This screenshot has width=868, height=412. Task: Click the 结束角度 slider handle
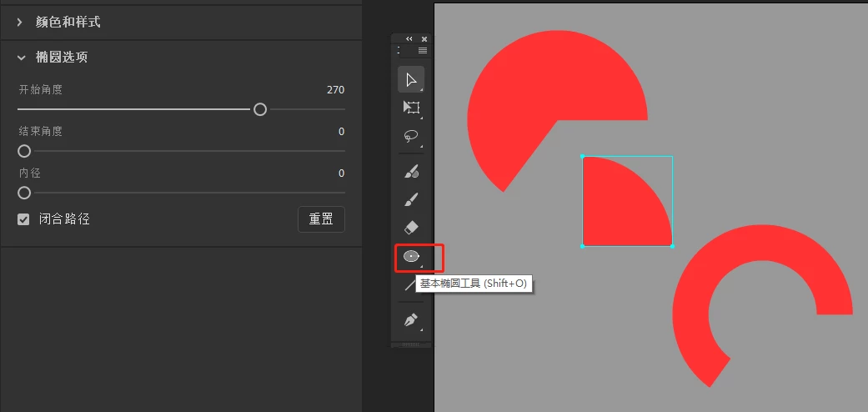pos(24,151)
